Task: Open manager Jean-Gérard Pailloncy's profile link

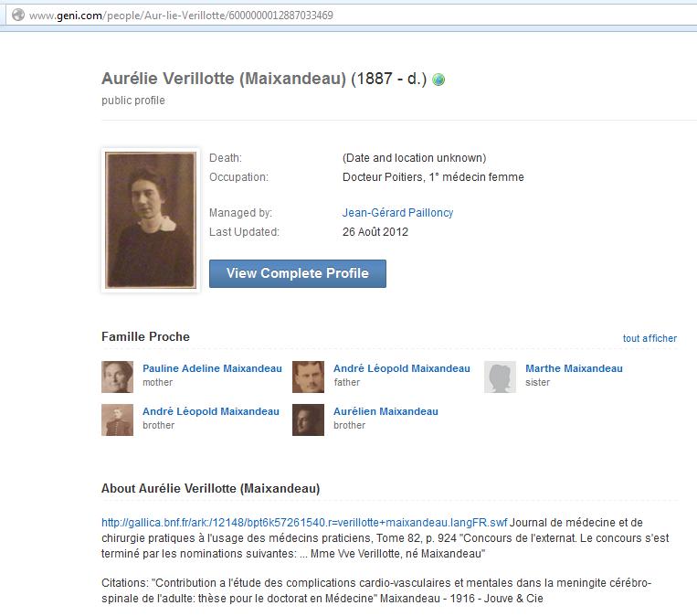Action: 397,213
